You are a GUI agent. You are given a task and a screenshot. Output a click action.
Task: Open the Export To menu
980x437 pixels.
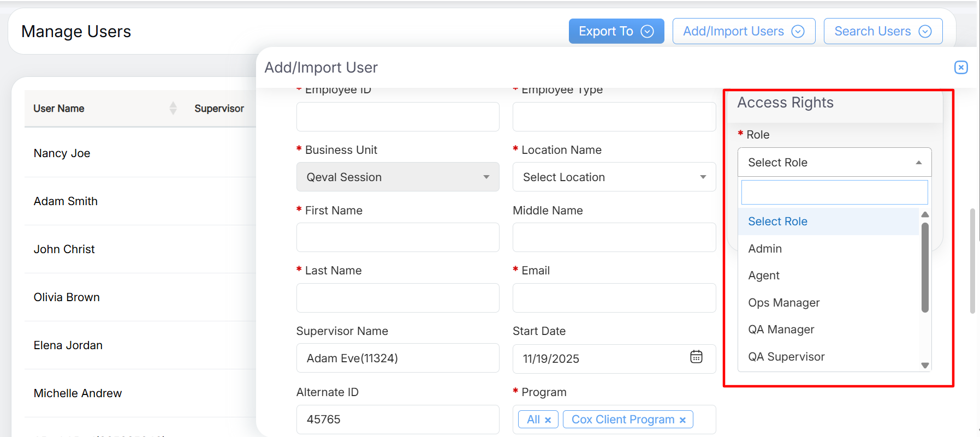coord(616,31)
